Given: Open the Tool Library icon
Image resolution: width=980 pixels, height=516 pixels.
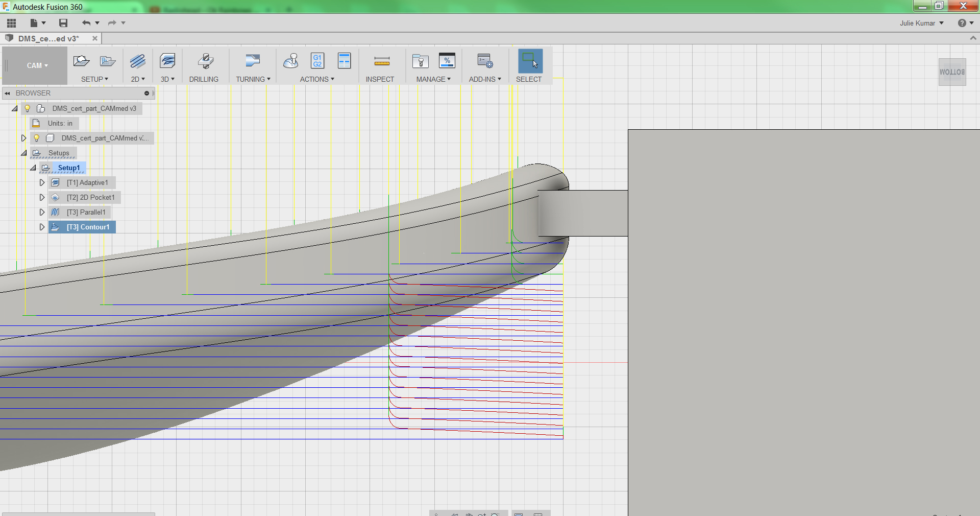Looking at the screenshot, I should click(x=421, y=61).
